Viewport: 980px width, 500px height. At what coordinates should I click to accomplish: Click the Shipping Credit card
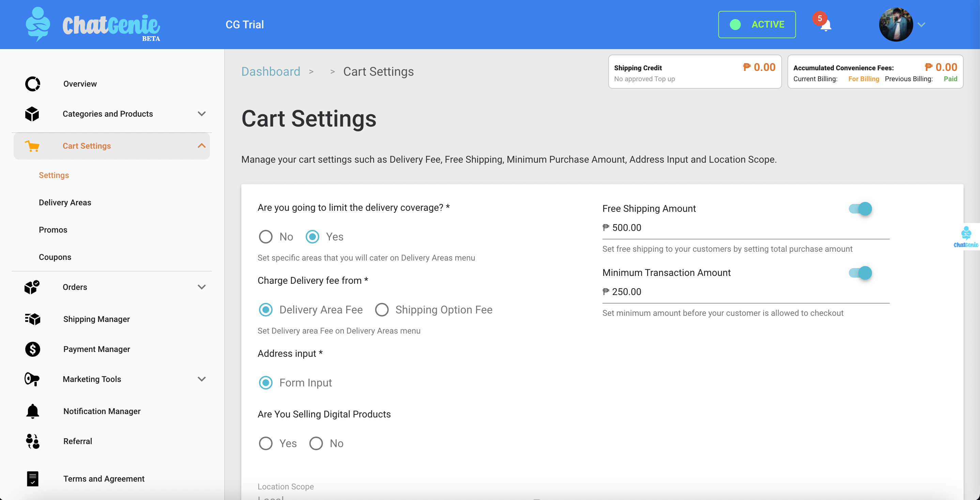[695, 72]
